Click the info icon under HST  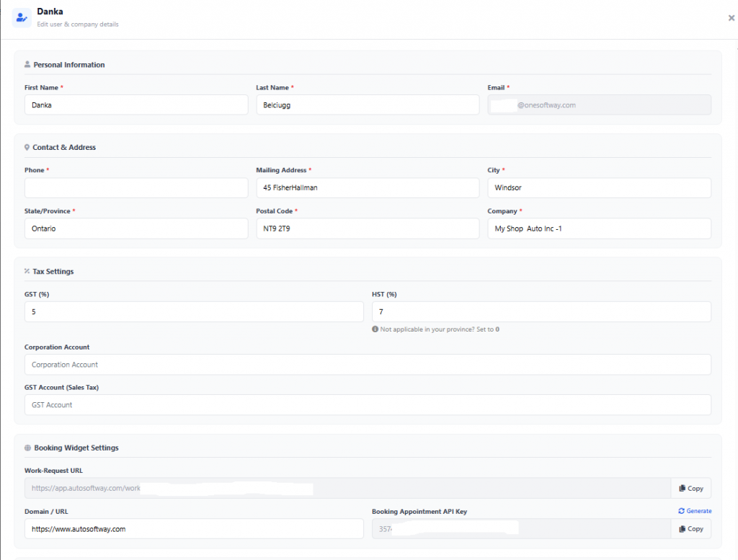(x=375, y=329)
